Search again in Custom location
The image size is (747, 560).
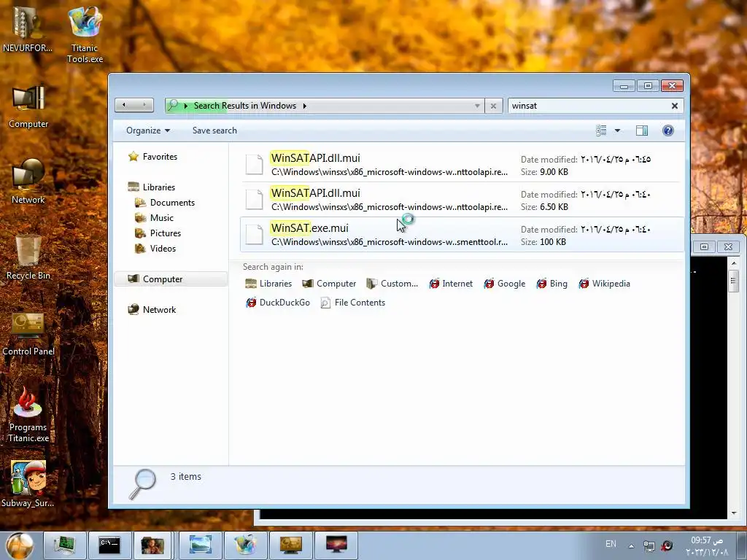click(x=392, y=284)
